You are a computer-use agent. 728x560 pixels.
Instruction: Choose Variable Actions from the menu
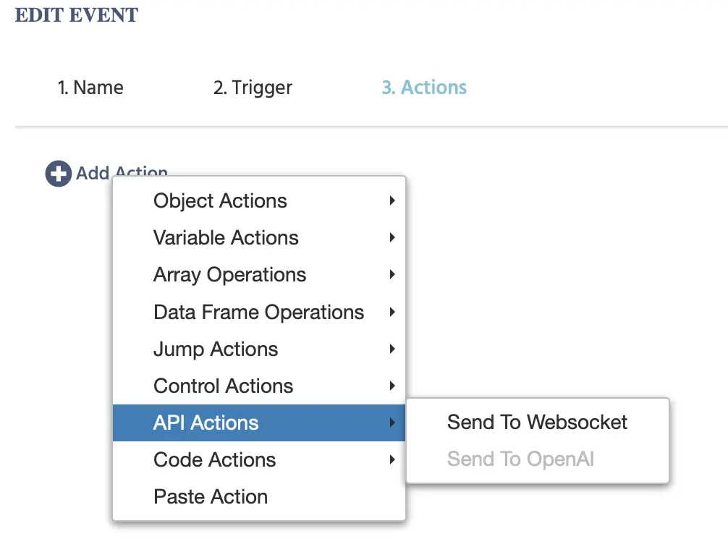(226, 238)
